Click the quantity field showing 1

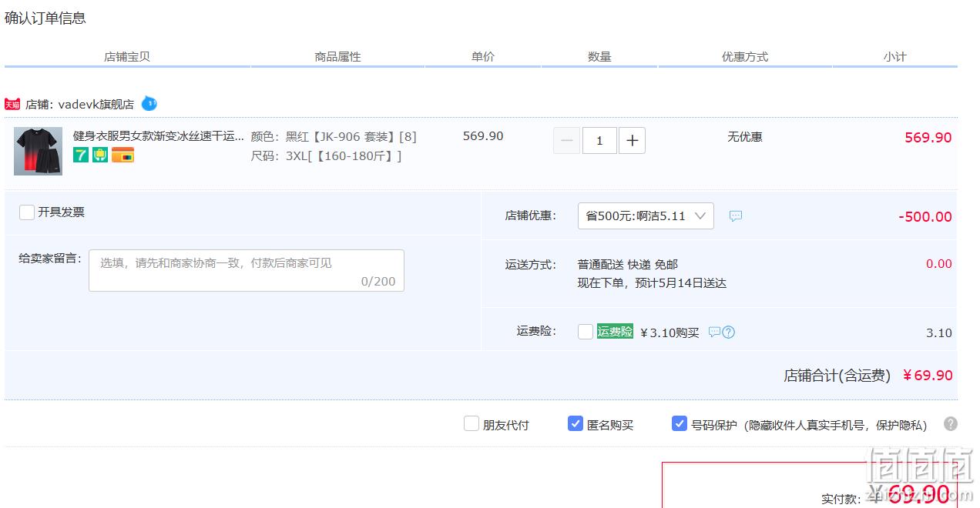pos(599,141)
